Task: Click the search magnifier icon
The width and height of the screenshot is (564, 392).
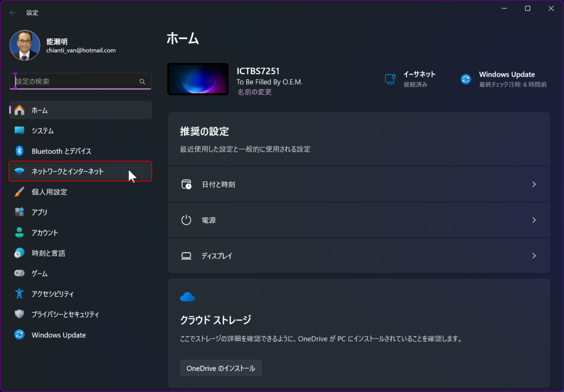Action: coord(142,82)
